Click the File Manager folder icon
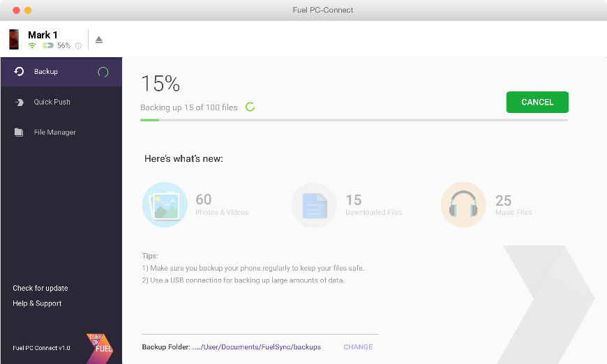This screenshot has width=607, height=364. pos(19,132)
